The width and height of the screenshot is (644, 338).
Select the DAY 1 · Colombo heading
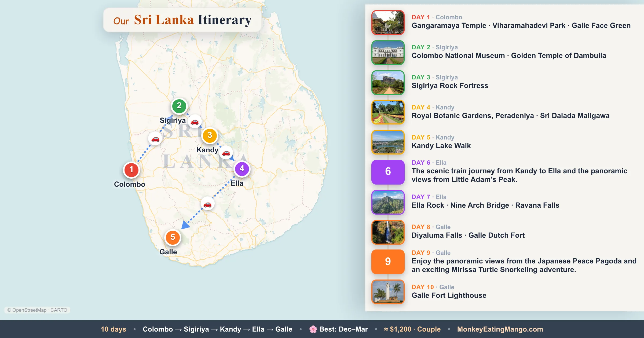(437, 17)
